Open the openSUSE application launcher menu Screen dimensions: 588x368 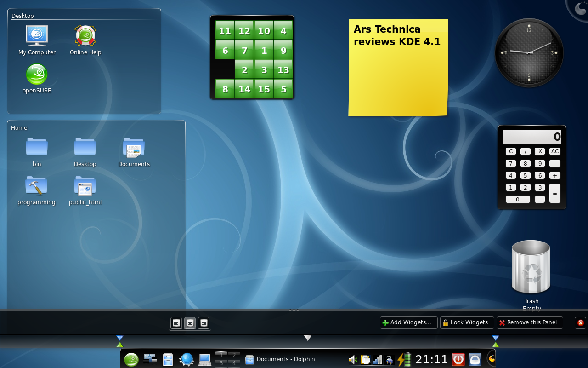pos(131,359)
